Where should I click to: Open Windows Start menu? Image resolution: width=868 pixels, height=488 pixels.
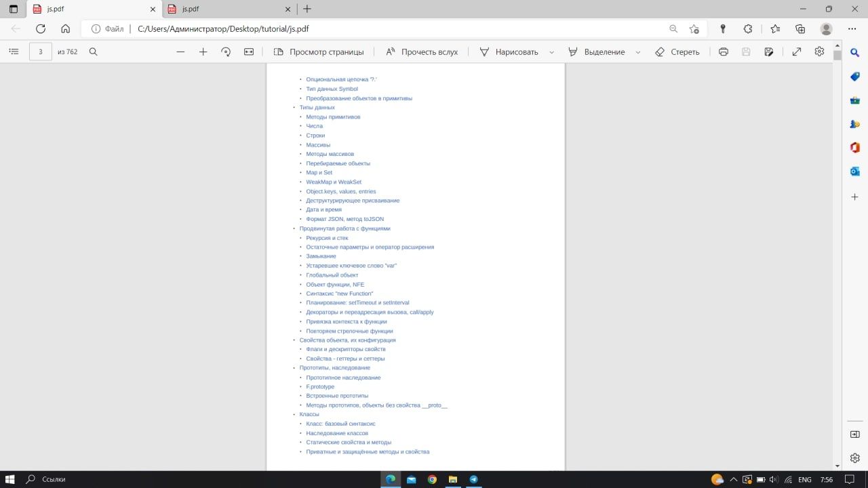point(10,479)
